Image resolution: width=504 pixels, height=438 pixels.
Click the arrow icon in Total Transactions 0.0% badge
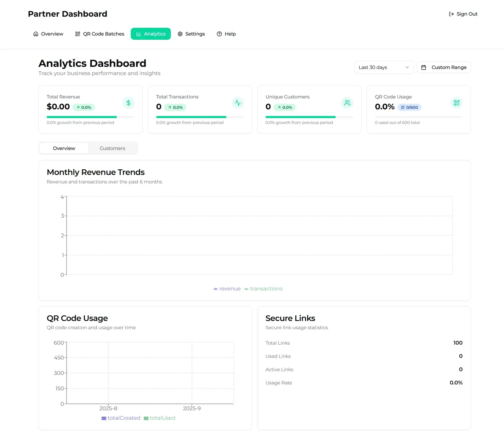[x=170, y=108]
